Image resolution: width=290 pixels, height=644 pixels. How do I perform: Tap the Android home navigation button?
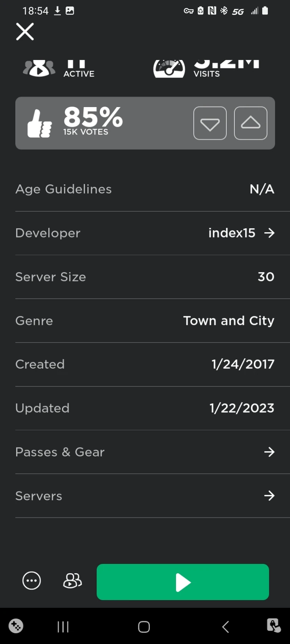tap(144, 627)
